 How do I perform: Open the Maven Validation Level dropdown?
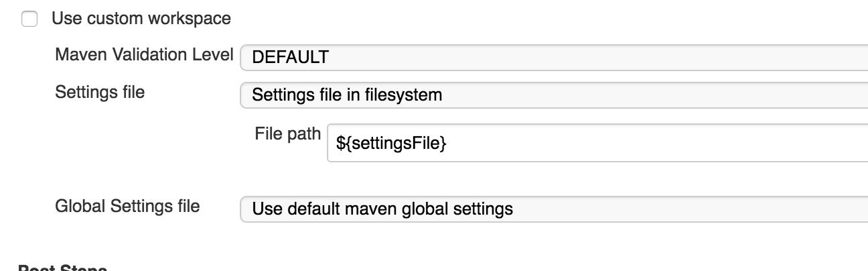553,57
